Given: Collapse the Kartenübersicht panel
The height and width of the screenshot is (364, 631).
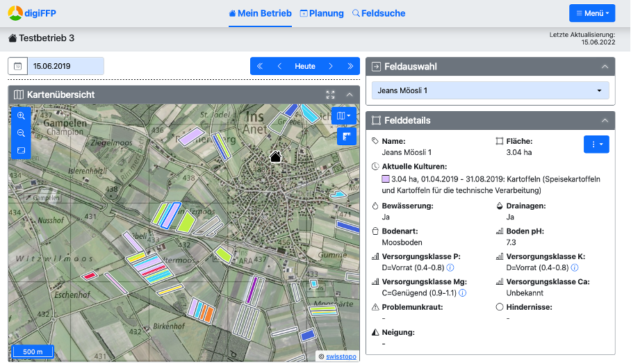Looking at the screenshot, I should 350,94.
